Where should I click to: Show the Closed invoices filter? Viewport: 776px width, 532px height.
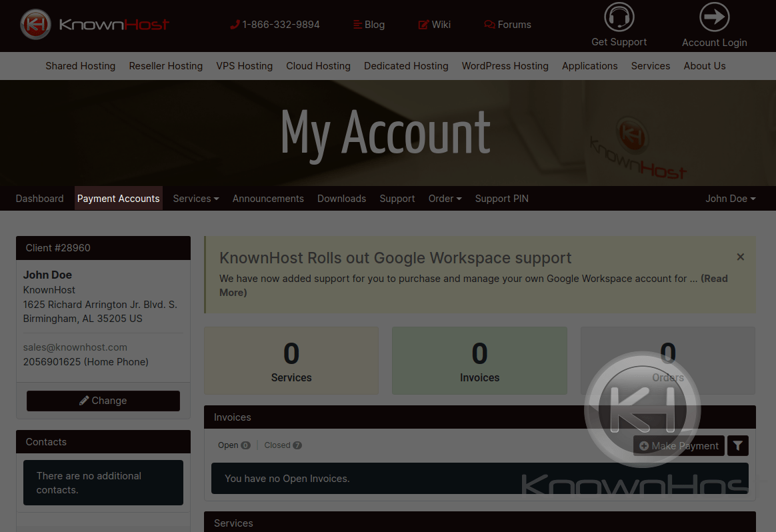pos(283,445)
